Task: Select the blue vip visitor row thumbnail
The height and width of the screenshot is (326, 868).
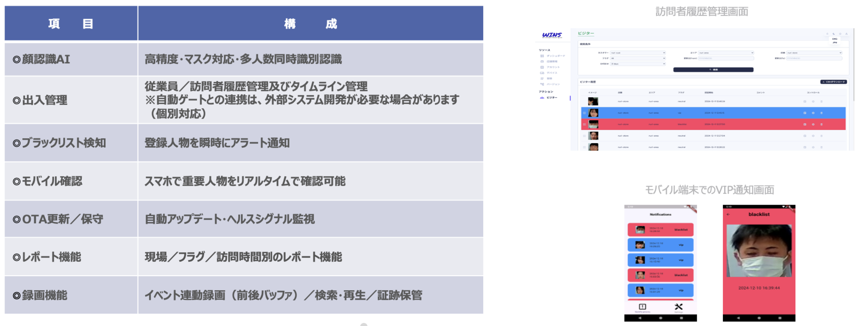Action: [593, 113]
